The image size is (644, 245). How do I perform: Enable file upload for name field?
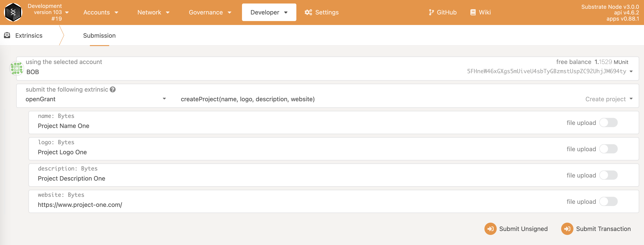[608, 123]
